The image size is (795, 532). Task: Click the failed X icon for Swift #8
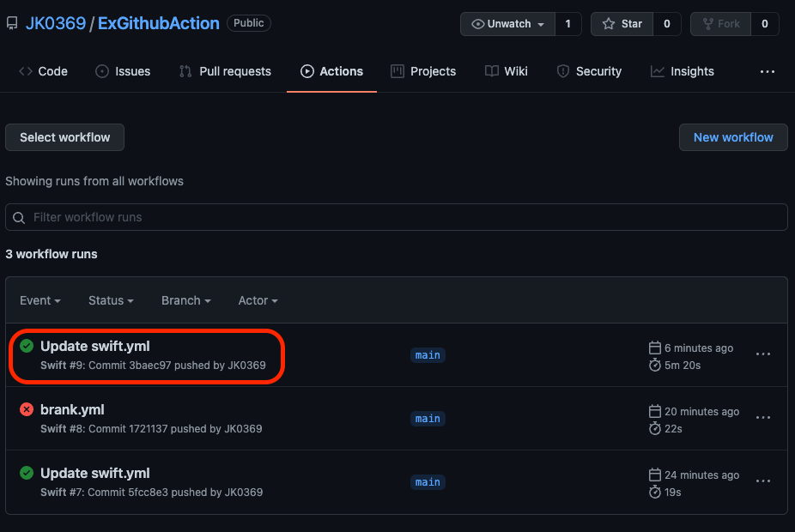click(27, 409)
